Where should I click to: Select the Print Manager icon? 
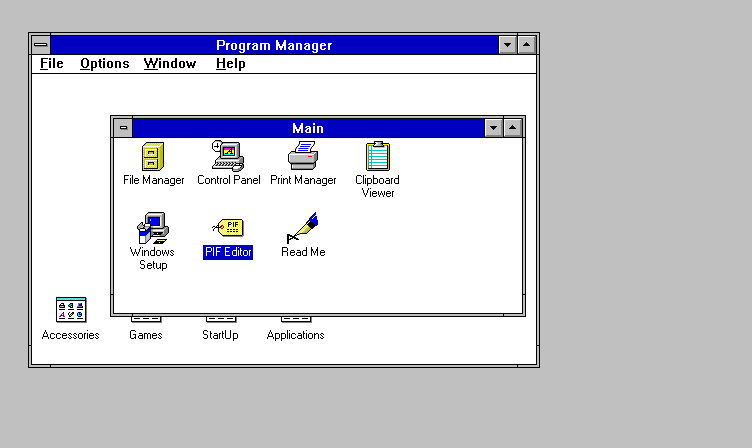click(303, 155)
